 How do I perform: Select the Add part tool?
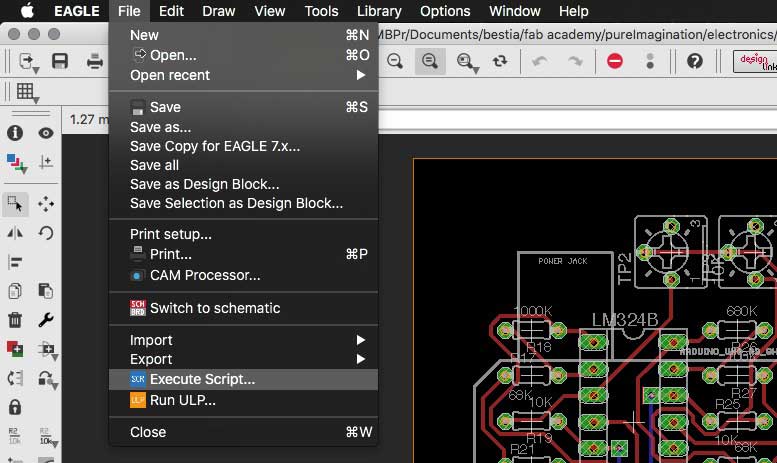click(15, 348)
